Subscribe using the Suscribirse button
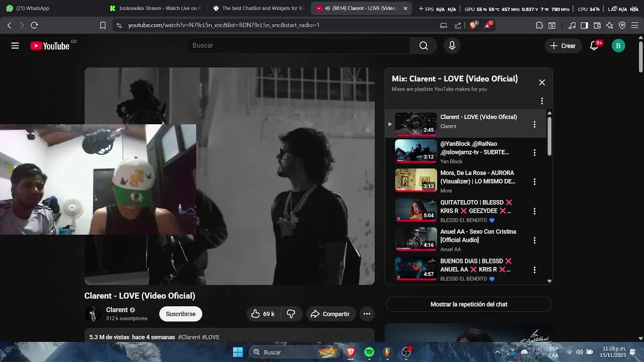Screen dimensions: 644x362 click(181, 314)
